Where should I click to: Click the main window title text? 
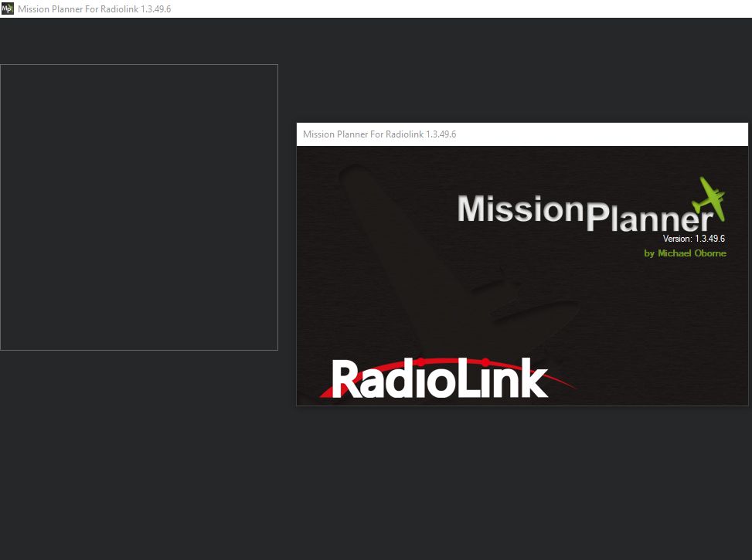coord(94,9)
